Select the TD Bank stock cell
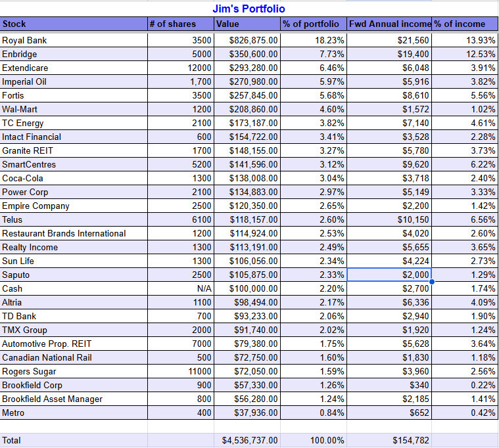Screen dimensions: 499x448 (74, 316)
